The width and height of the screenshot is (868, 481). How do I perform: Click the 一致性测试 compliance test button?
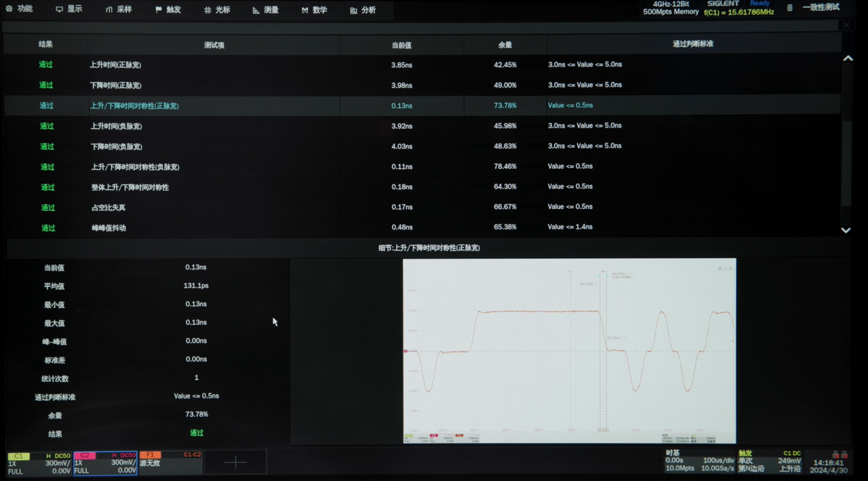(x=814, y=8)
